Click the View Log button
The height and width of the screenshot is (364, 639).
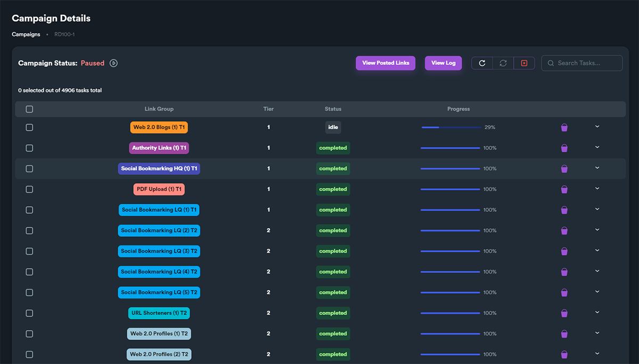(x=444, y=63)
